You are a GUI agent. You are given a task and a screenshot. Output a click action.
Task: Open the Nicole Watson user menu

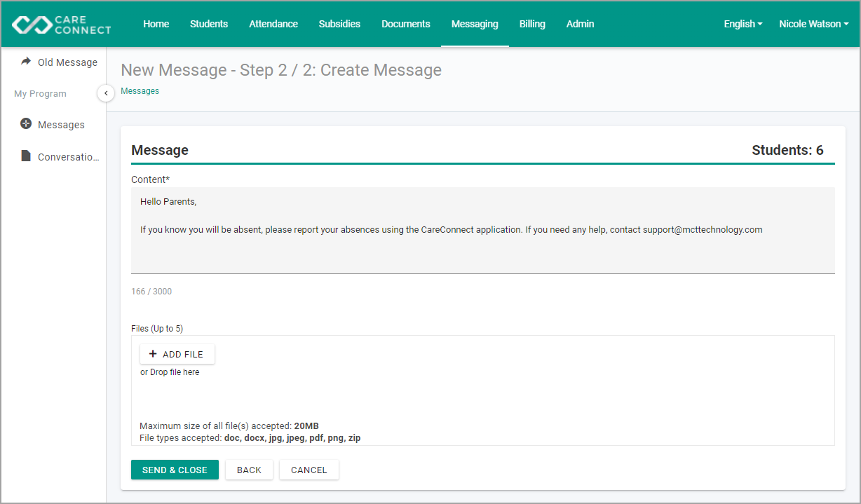click(813, 24)
